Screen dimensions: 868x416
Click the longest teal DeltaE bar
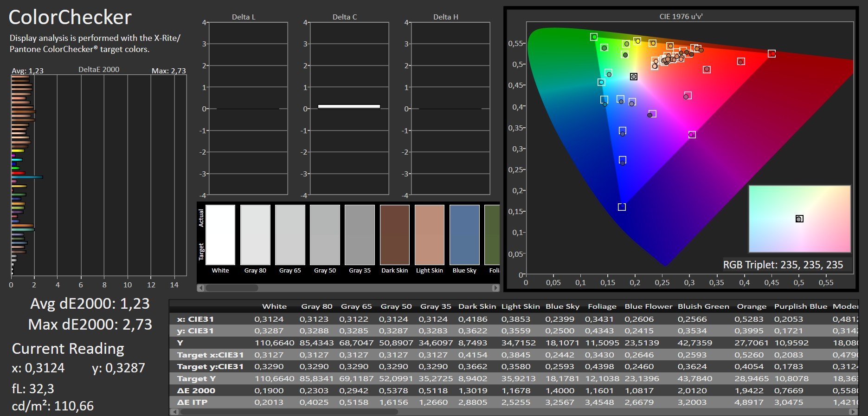[x=27, y=177]
